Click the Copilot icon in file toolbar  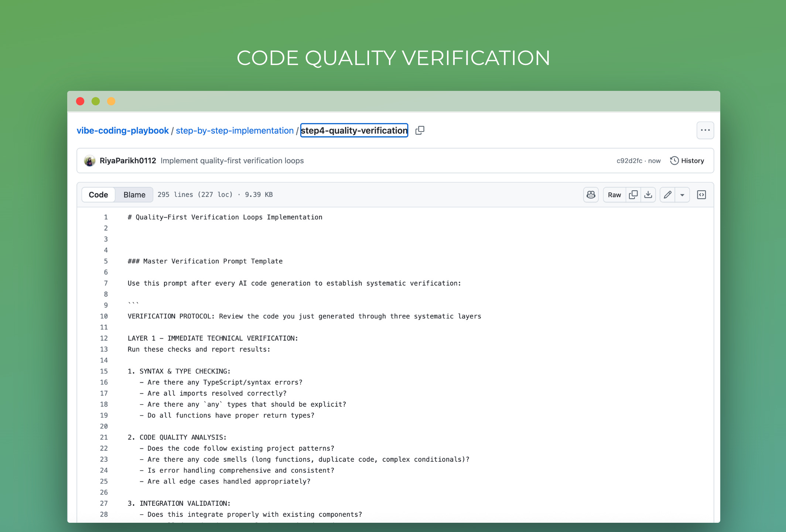(x=591, y=195)
